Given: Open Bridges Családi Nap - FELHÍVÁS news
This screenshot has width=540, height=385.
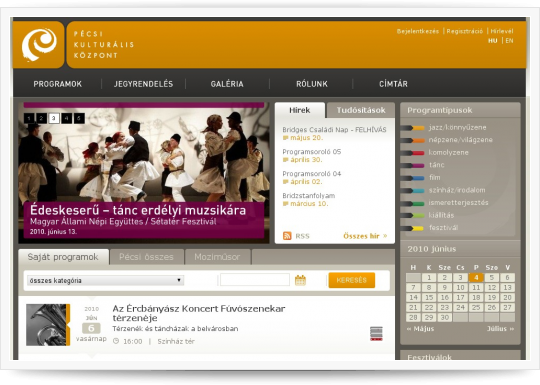Looking at the screenshot, I should [x=334, y=129].
